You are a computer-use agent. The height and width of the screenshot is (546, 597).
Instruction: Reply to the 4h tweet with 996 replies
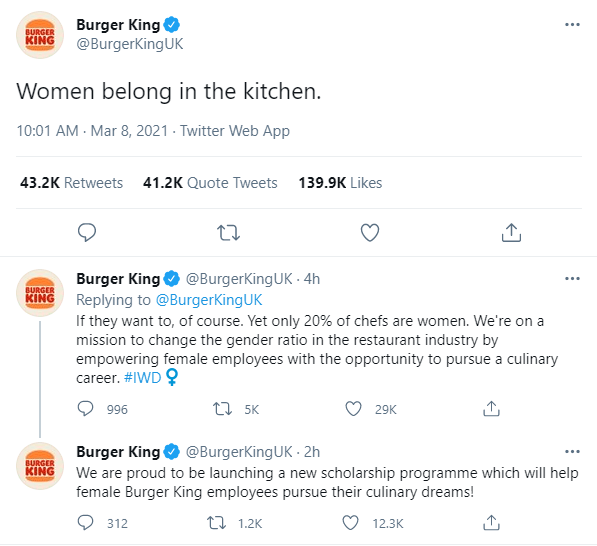[x=85, y=409]
